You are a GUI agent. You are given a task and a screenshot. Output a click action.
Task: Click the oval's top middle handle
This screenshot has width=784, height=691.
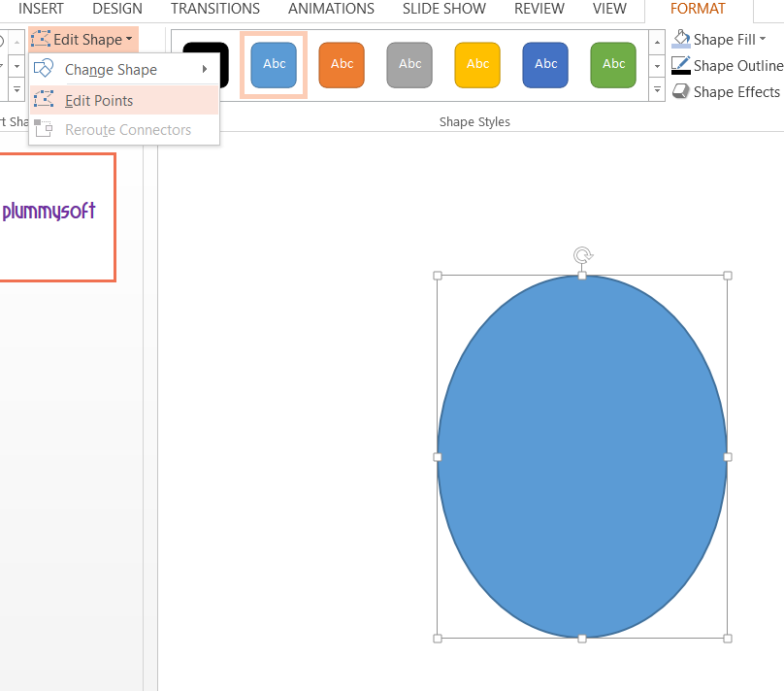(x=582, y=276)
